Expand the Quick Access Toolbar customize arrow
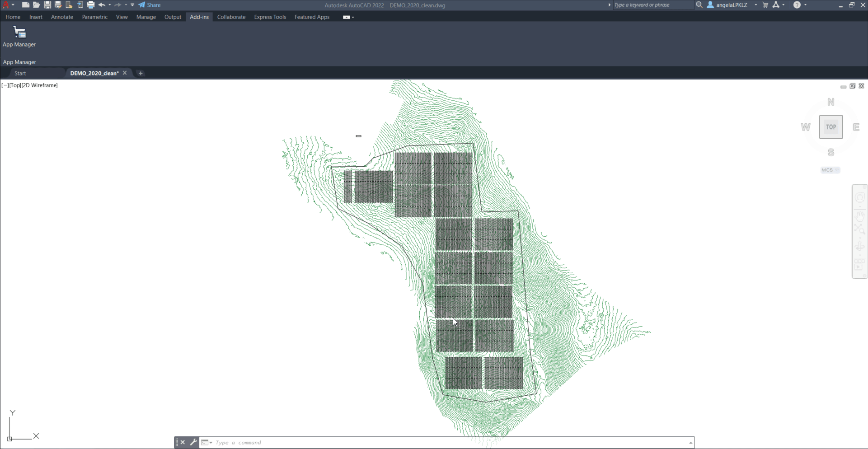Screen dimensions: 868x449 pos(132,5)
